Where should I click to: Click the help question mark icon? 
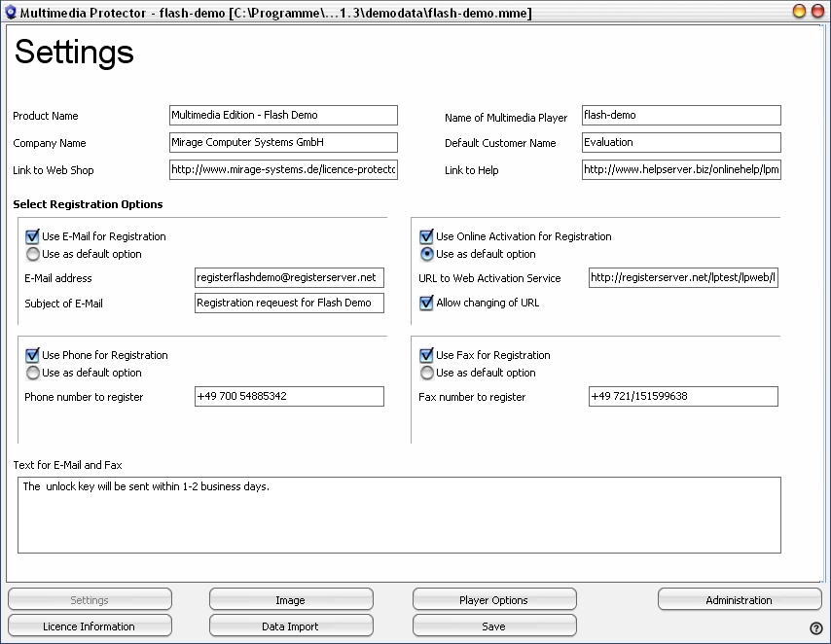click(x=816, y=628)
